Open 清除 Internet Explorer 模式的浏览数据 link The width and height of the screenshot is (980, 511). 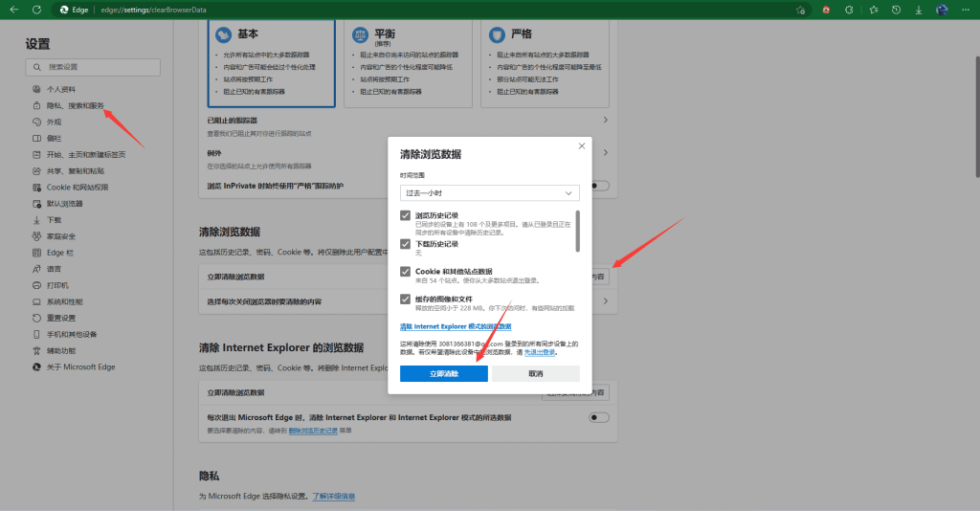pyautogui.click(x=456, y=326)
